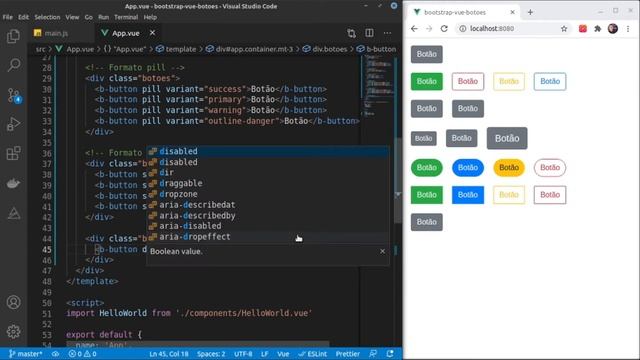Image resolution: width=640 pixels, height=360 pixels.
Task: Click the yellow pill Botão button
Action: coord(509,167)
